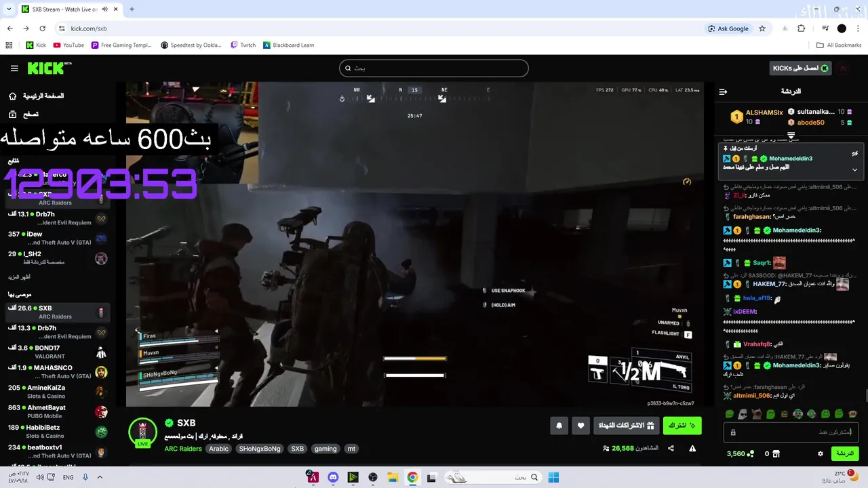Viewport: 868px width, 488px height.
Task: Click the KICK logo
Action: [49, 68]
